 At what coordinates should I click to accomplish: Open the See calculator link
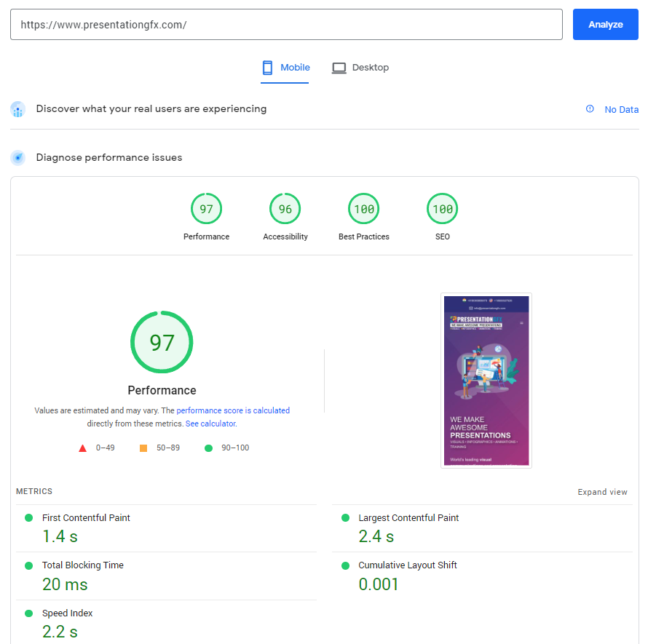(210, 424)
